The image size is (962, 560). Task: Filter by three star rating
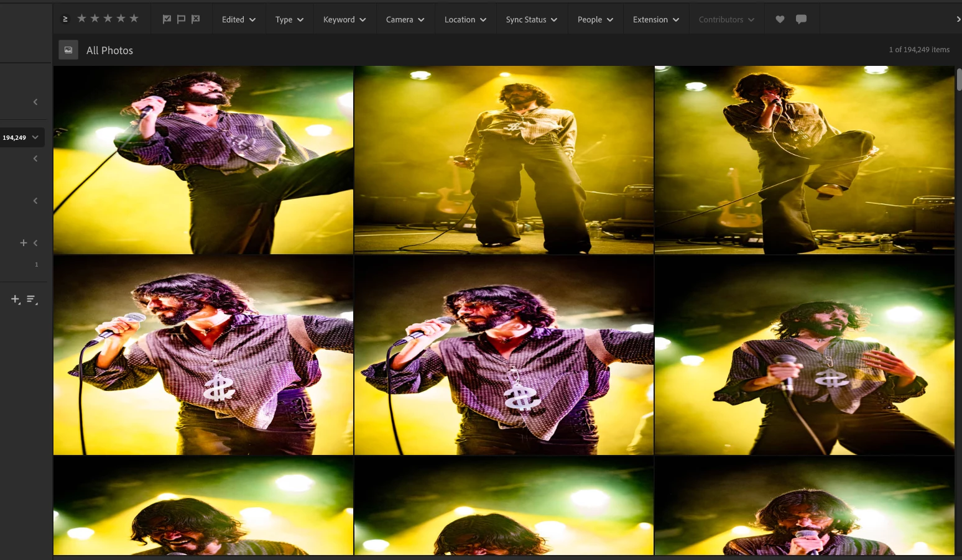click(108, 19)
